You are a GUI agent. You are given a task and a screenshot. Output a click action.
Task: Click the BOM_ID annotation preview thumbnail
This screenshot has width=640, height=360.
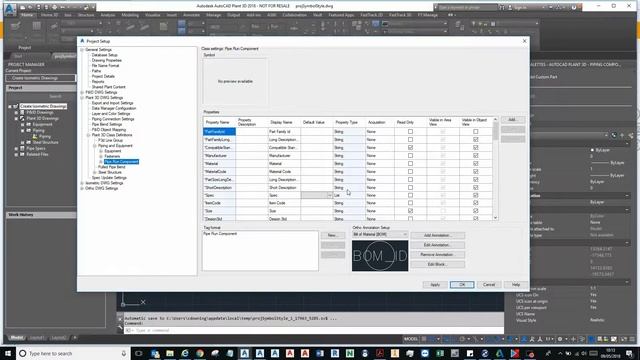[380, 256]
